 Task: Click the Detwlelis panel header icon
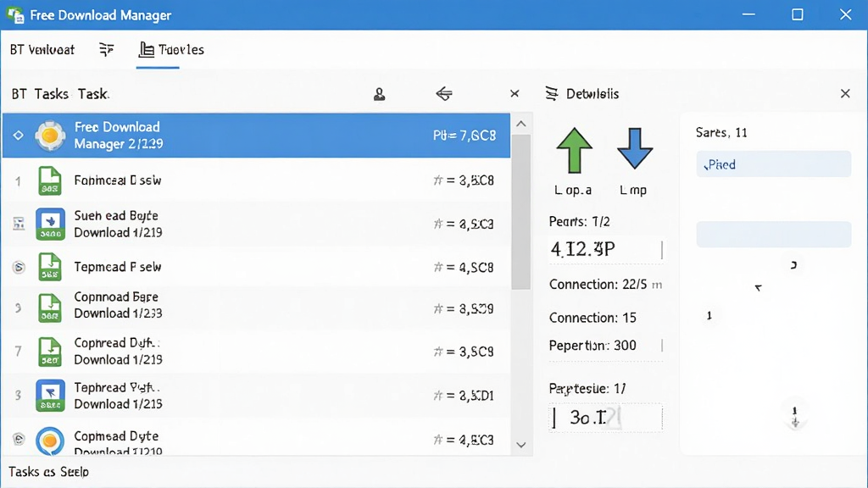click(551, 93)
